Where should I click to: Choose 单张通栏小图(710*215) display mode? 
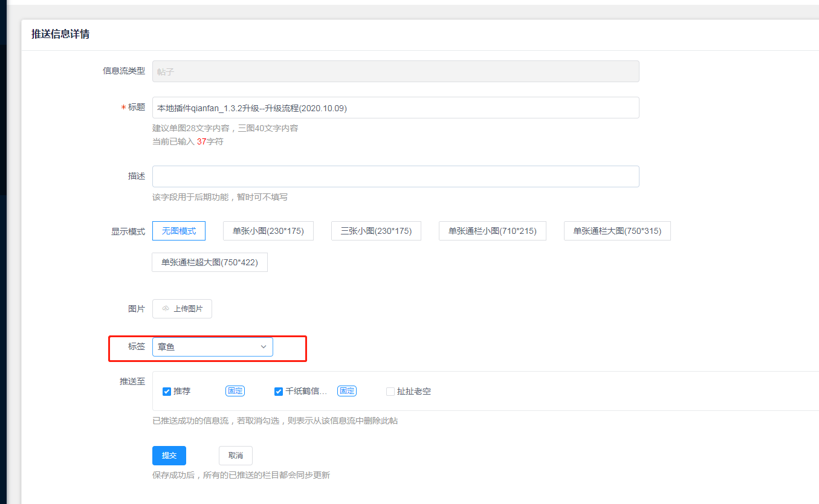tap(493, 231)
